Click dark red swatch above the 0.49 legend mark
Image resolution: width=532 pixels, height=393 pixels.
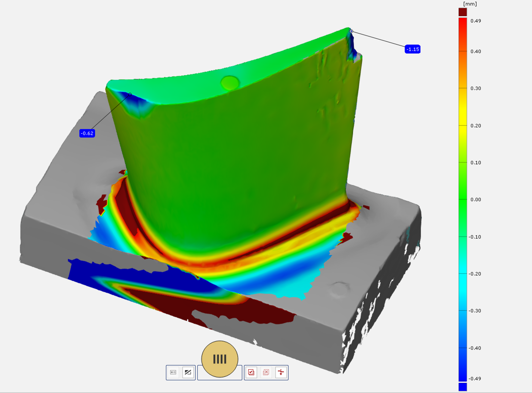(x=463, y=12)
